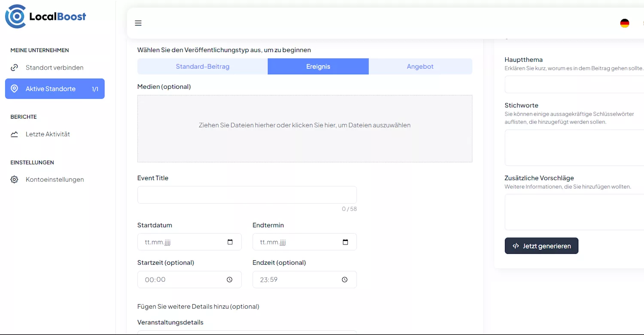Select the Angebot tab
The height and width of the screenshot is (335, 644).
coord(420,67)
